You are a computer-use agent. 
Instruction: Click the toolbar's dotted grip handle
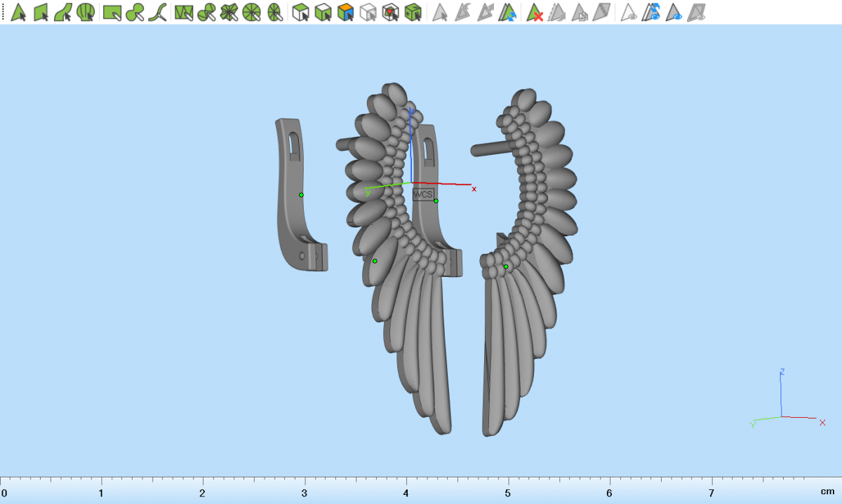[x=3, y=12]
